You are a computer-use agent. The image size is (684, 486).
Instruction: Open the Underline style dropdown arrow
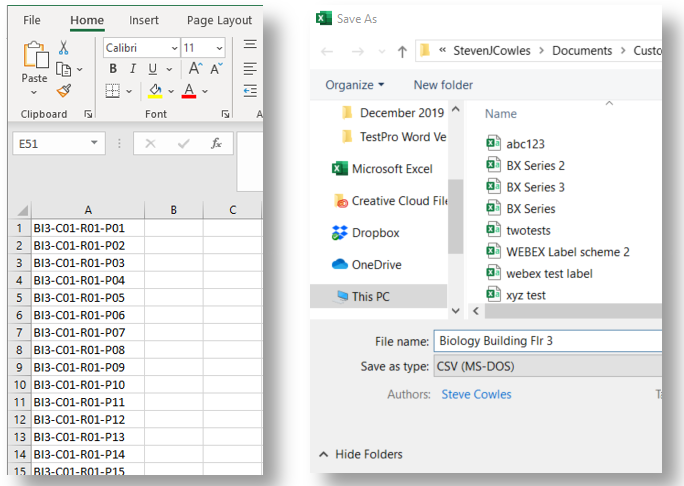[169, 69]
